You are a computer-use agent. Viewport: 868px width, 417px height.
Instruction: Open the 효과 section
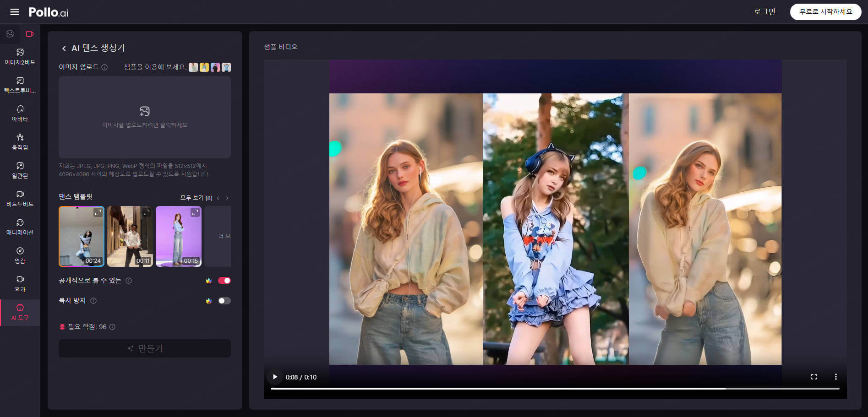tap(20, 284)
